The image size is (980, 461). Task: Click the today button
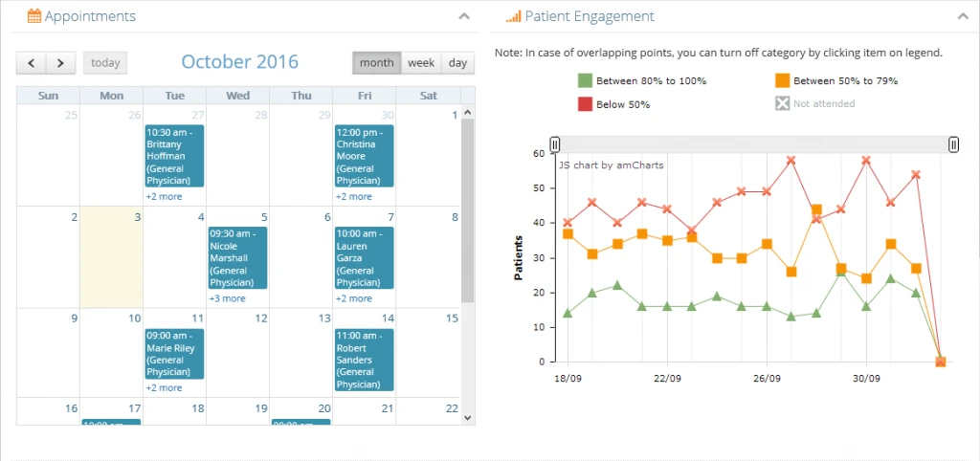(x=105, y=63)
